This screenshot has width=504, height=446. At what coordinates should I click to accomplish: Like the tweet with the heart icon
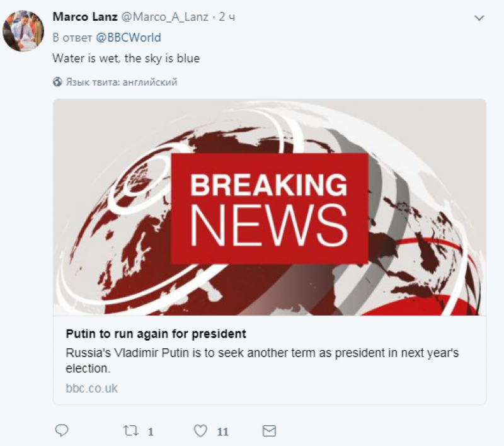(x=200, y=431)
